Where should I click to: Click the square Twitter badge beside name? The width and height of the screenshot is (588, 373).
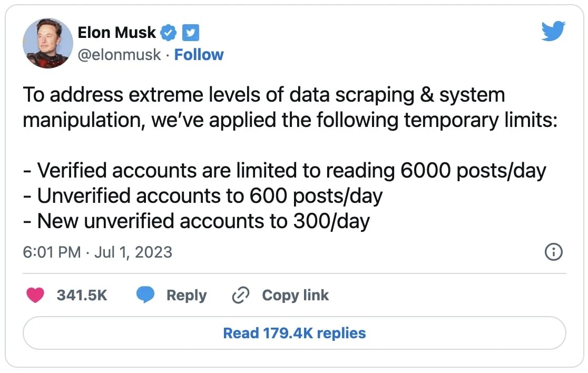click(x=190, y=33)
